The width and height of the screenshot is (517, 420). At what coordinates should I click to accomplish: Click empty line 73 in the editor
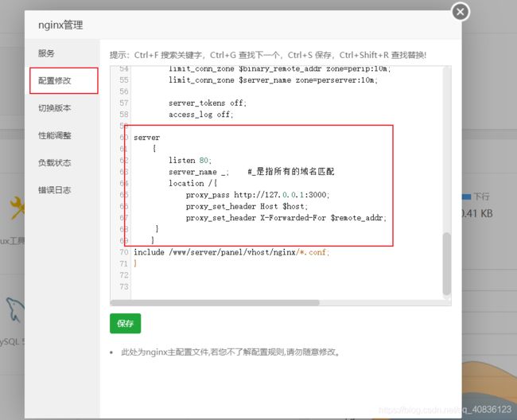pos(287,286)
